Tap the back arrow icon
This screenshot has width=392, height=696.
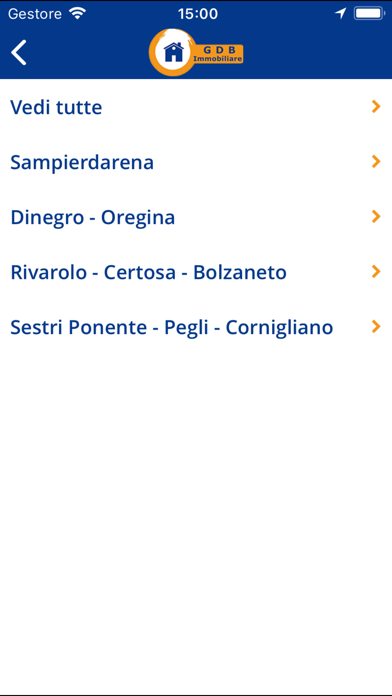click(19, 52)
